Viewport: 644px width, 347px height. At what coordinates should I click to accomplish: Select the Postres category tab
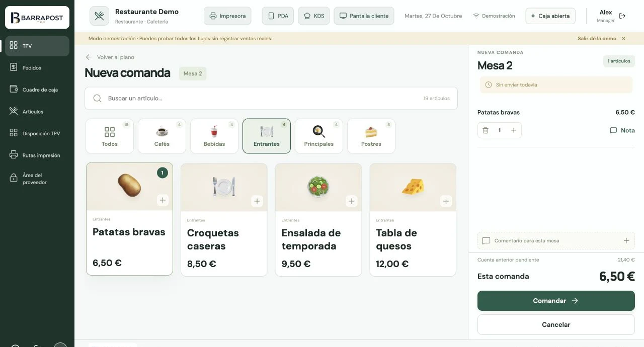[371, 136]
